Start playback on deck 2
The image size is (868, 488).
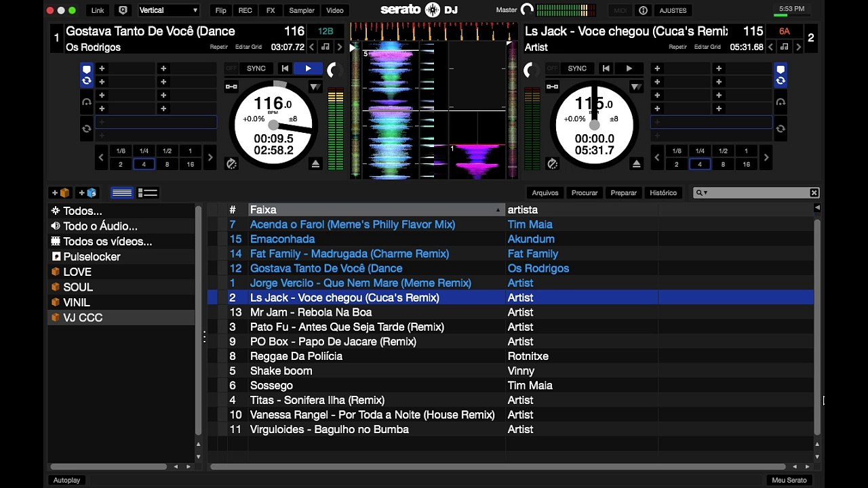coord(629,68)
